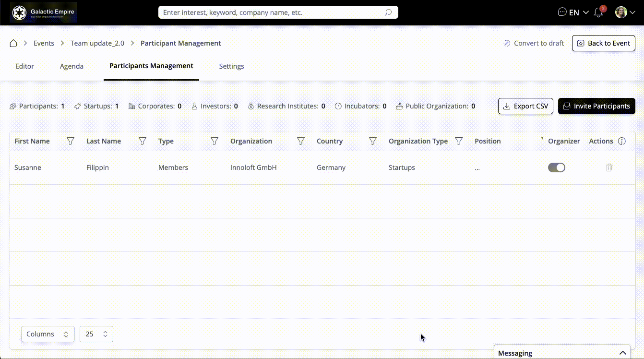The width and height of the screenshot is (644, 359).
Task: Open the EN language dropdown
Action: pyautogui.click(x=578, y=12)
